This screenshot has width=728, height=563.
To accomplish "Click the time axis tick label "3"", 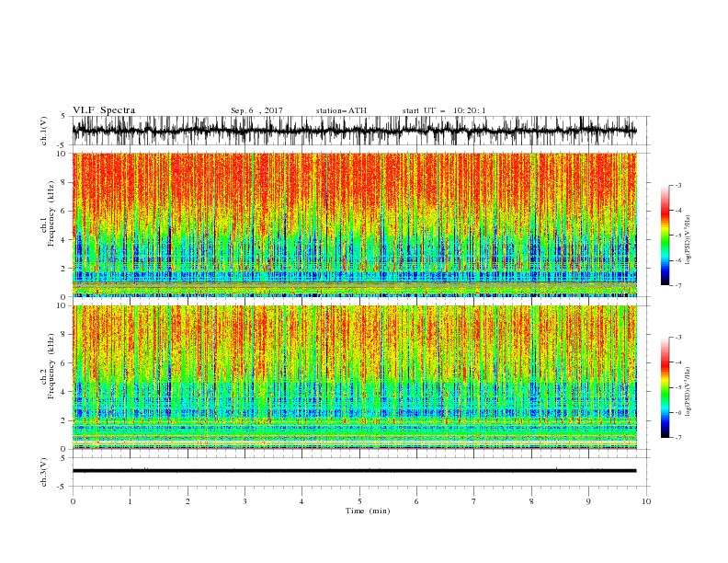I will 245,501.
